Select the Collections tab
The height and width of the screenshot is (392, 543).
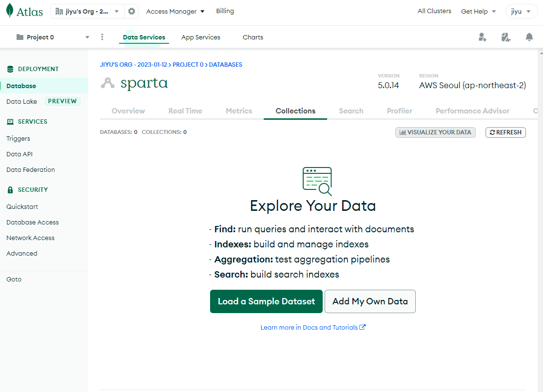(295, 111)
